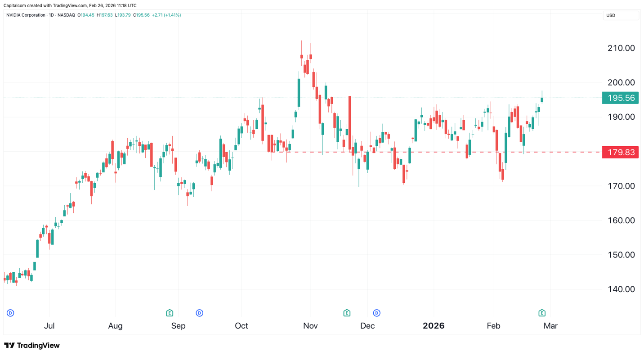Click the red 179.83 price level label
Image resolution: width=644 pixels, height=356 pixels.
(621, 152)
